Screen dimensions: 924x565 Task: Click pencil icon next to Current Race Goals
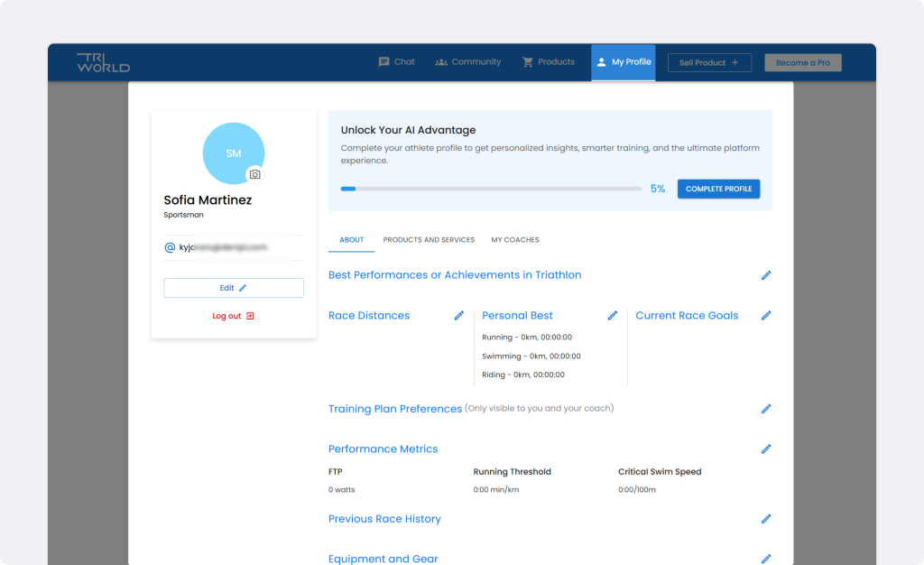click(766, 316)
